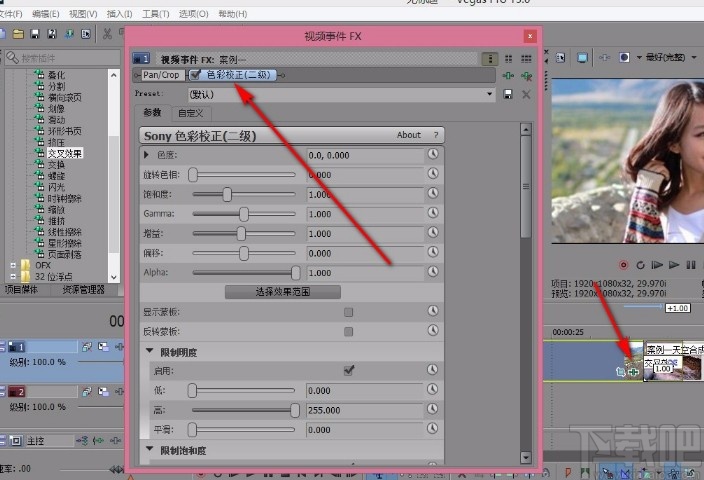Select 交叉效果 in the transitions list
704x480 pixels.
click(x=65, y=154)
